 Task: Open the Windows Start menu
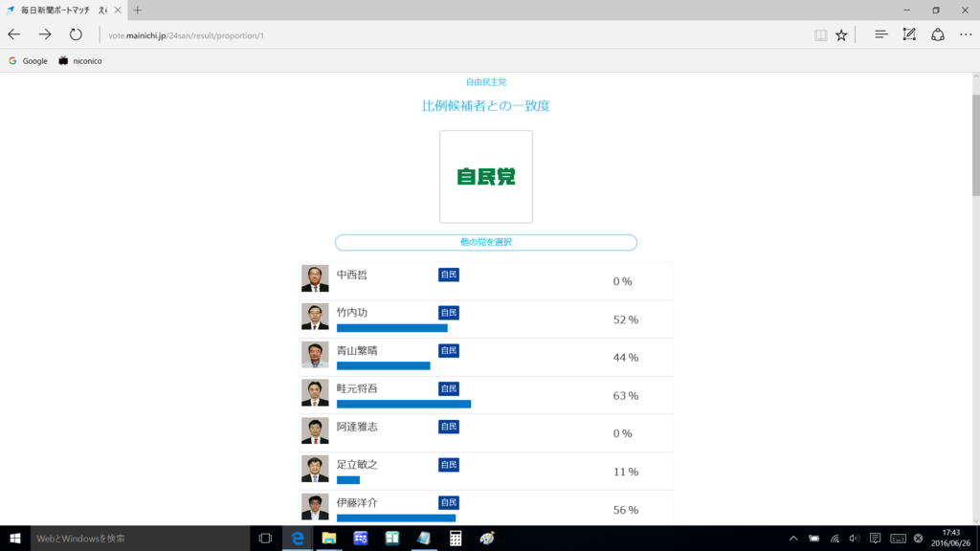[15, 538]
